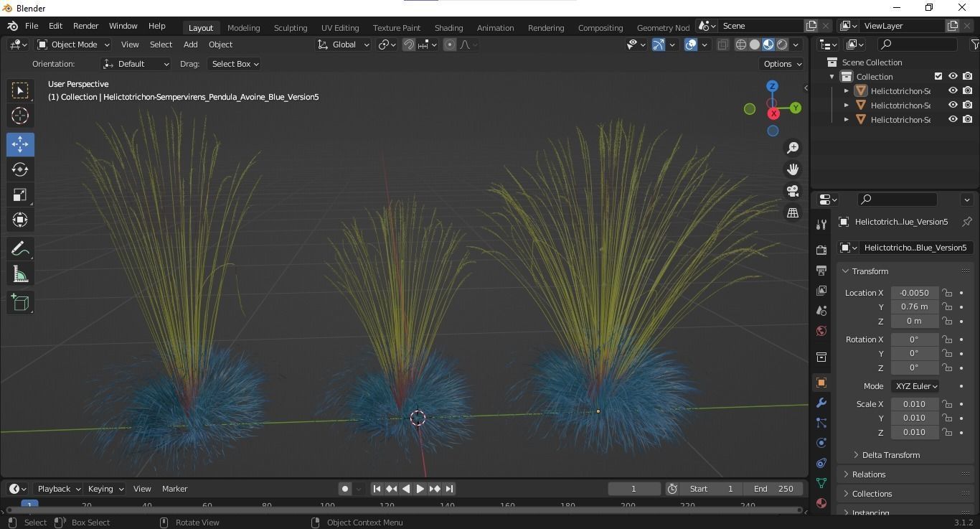Switch to the Sculpting workspace tab
This screenshot has height=529, width=980.
coord(291,28)
